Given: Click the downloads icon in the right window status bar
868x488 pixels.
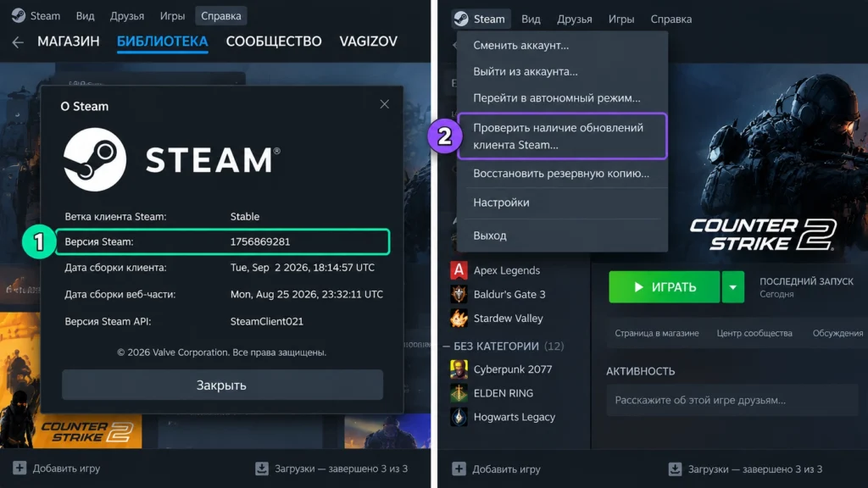Looking at the screenshot, I should (675, 469).
